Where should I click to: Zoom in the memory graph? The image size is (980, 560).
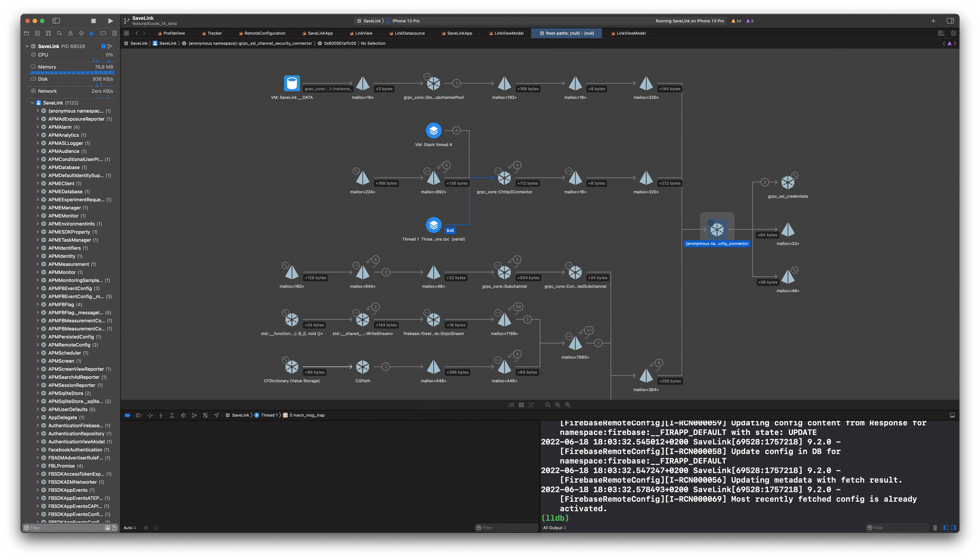(x=568, y=405)
